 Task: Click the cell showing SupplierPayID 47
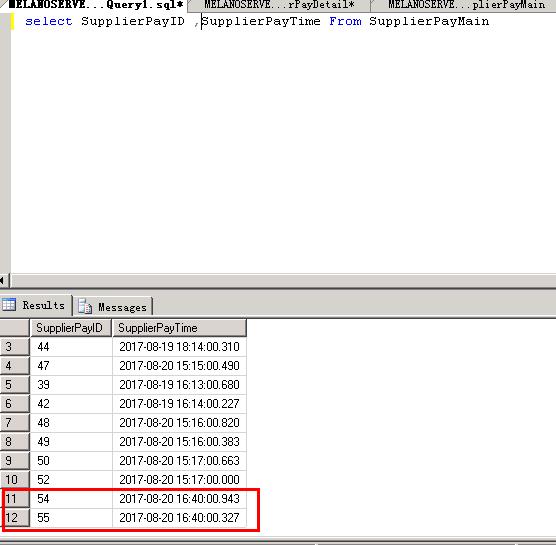71,366
